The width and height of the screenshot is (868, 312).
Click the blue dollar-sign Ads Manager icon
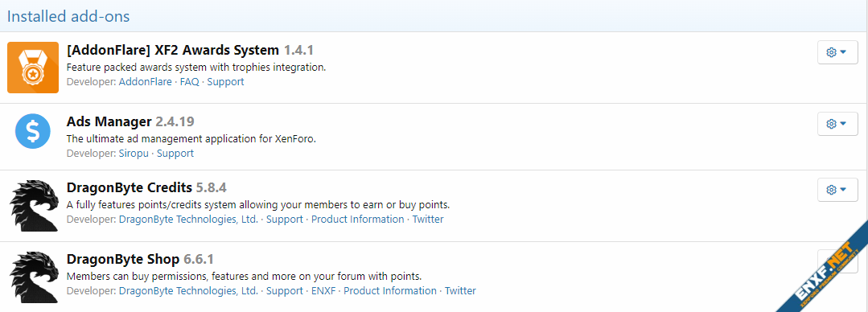[x=33, y=130]
